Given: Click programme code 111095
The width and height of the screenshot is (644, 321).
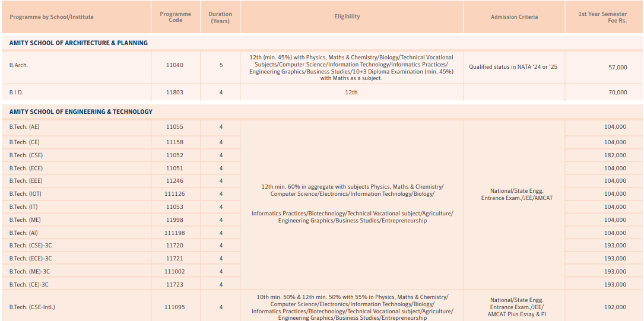Looking at the screenshot, I should click(175, 307).
